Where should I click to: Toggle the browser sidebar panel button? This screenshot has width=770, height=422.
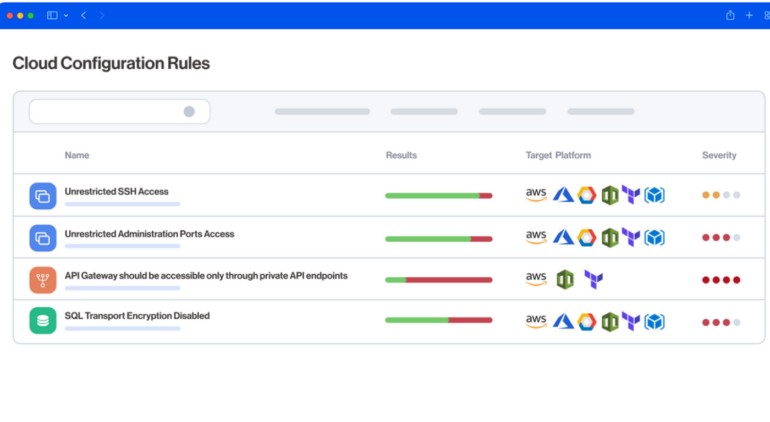point(52,16)
